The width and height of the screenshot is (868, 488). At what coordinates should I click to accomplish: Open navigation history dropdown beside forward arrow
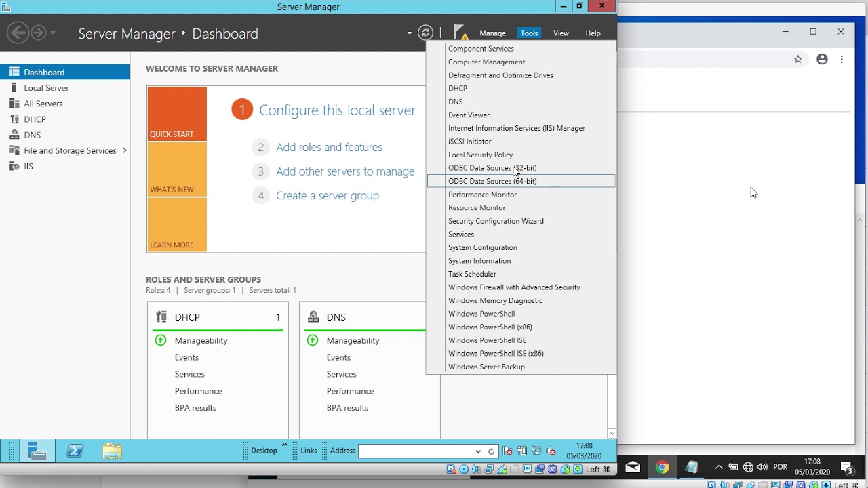(53, 33)
